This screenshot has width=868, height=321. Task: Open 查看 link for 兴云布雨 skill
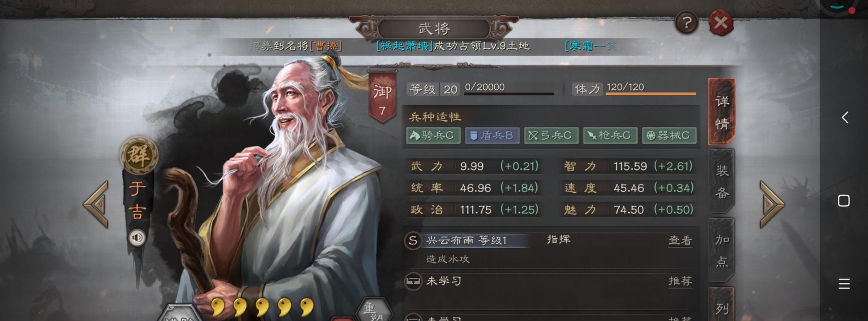(x=680, y=241)
